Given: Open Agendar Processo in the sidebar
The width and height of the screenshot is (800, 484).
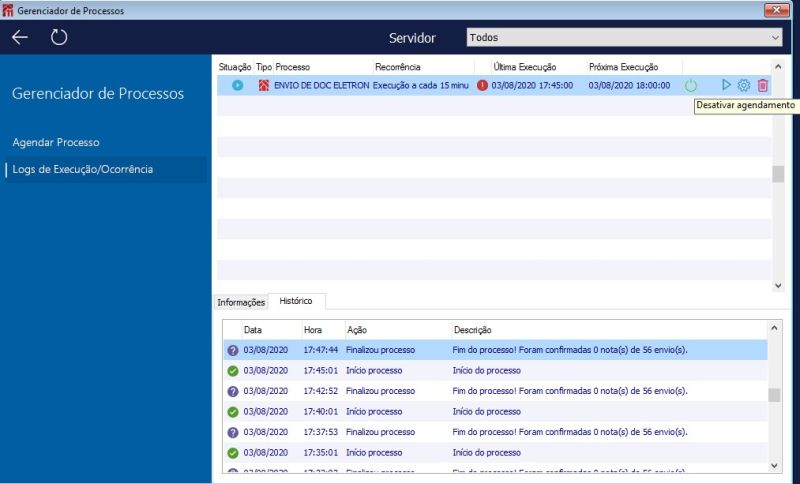Looking at the screenshot, I should pyautogui.click(x=56, y=142).
